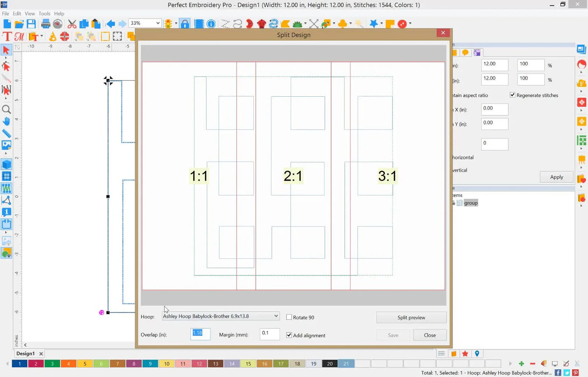Viewport: 588px width, 377px height.
Task: Open the Tools menu
Action: tap(44, 14)
